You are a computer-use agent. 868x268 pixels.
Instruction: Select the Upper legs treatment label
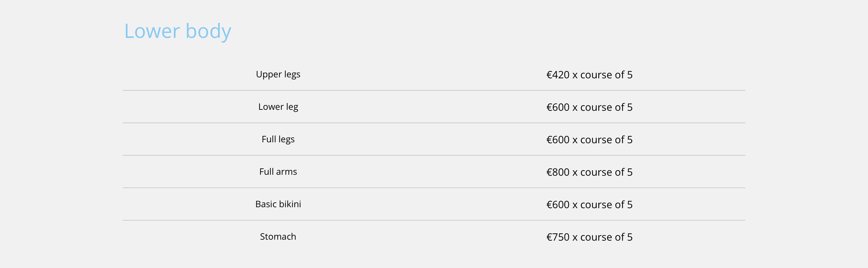coord(278,74)
